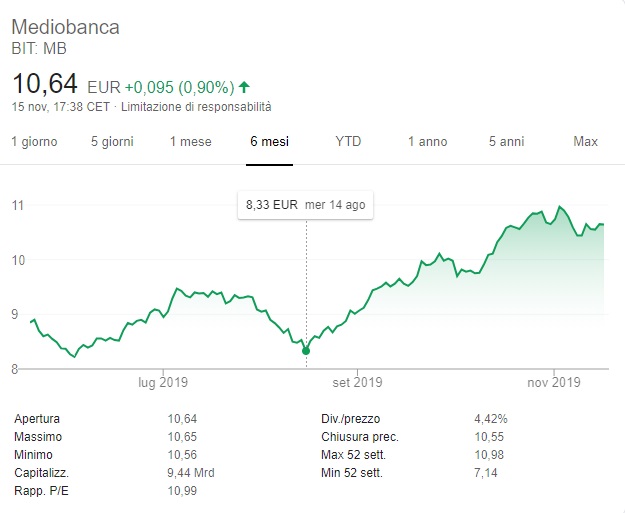Click the green data point on chart

pos(306,351)
